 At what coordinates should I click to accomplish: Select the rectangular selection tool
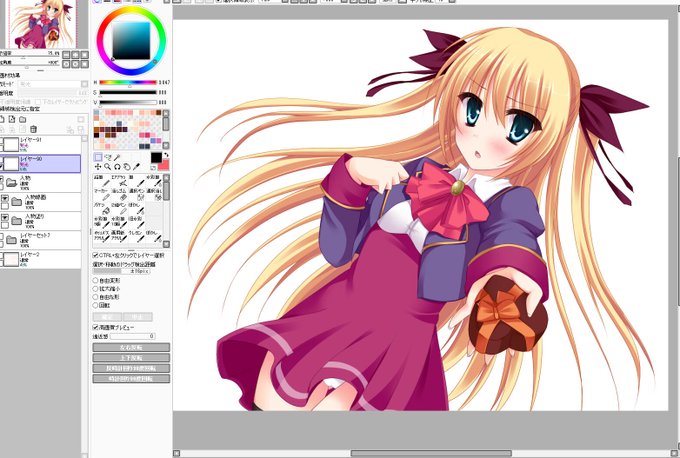pos(98,157)
